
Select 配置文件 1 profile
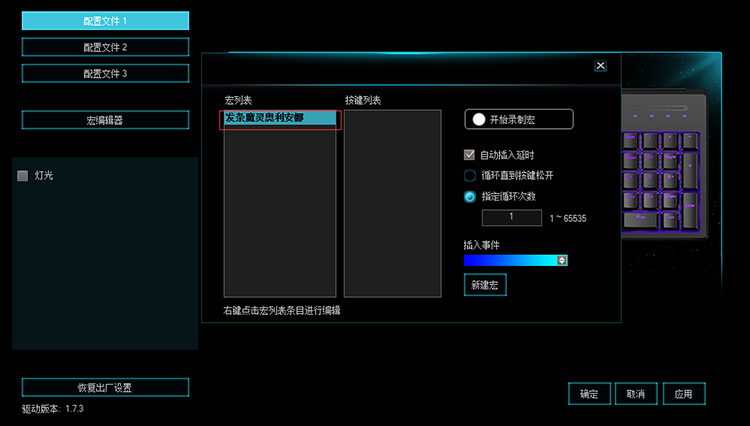pos(105,21)
